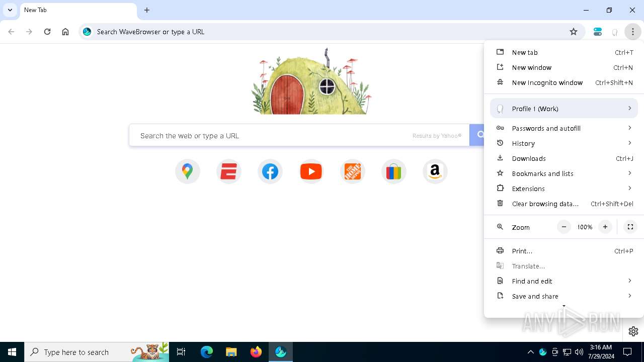This screenshot has height=362, width=644.
Task: Expand the History submenu
Action: tap(564, 143)
